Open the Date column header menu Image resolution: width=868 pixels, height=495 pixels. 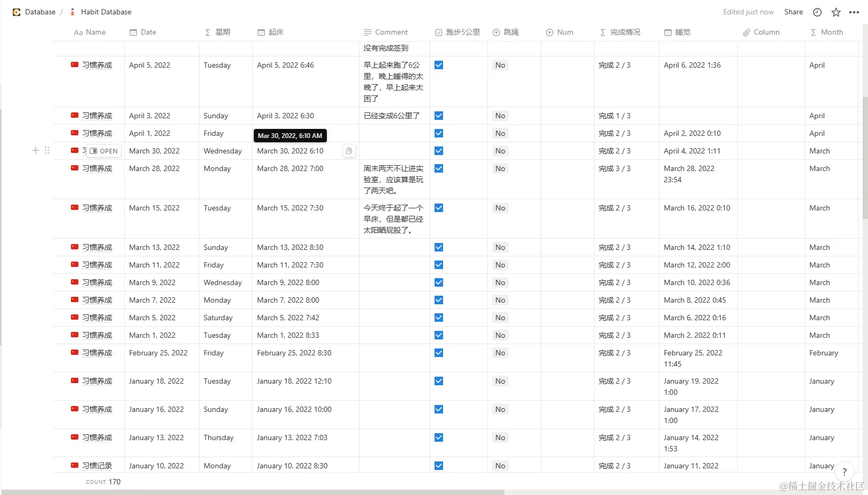point(143,33)
